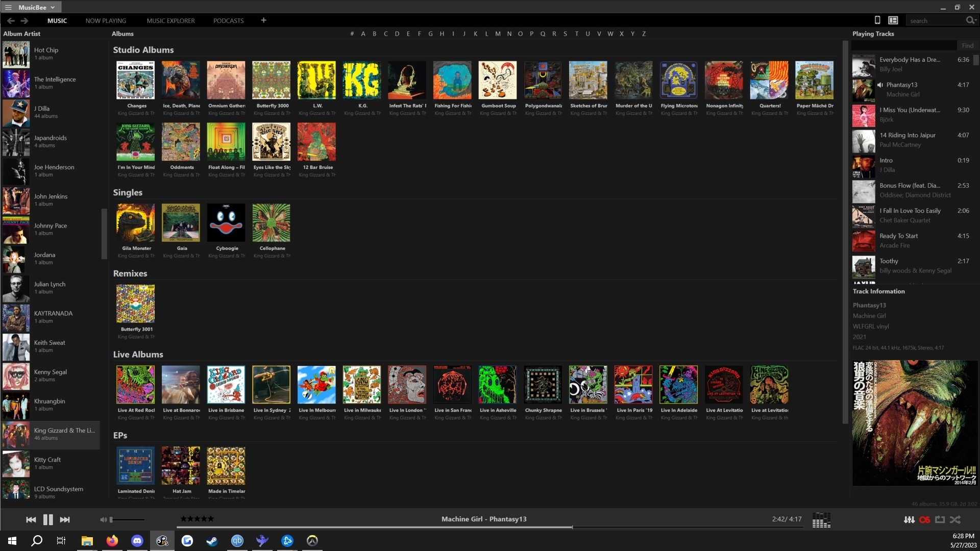Image resolution: width=980 pixels, height=551 pixels.
Task: Expand the search options magnifier dropdown
Action: click(971, 20)
